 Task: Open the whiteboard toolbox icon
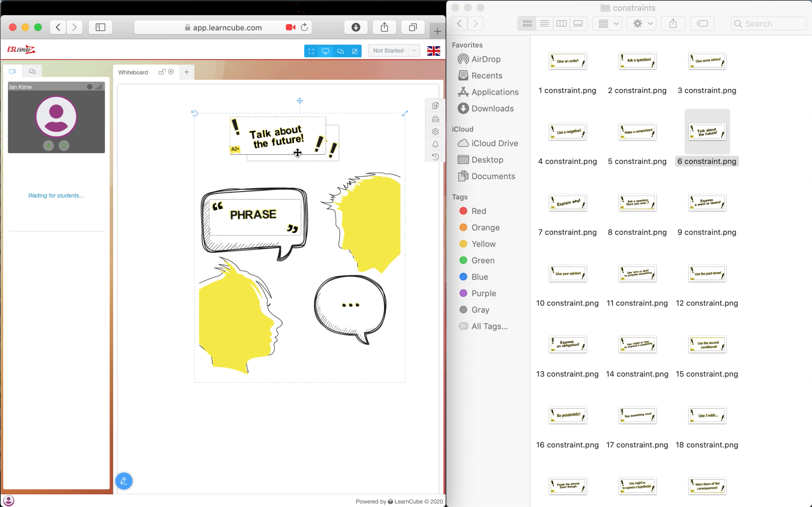[435, 119]
